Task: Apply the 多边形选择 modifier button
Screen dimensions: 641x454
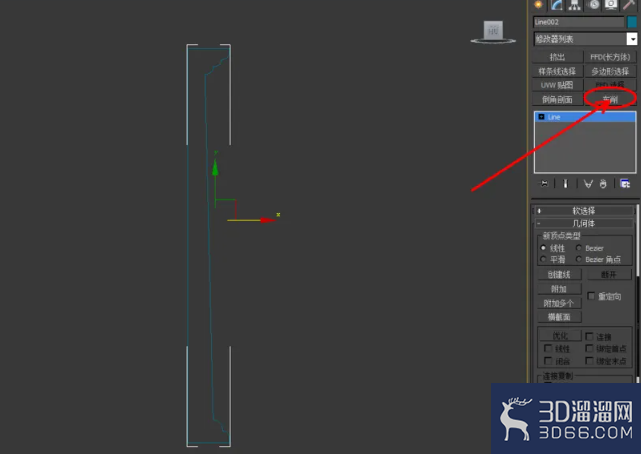Action: 610,71
